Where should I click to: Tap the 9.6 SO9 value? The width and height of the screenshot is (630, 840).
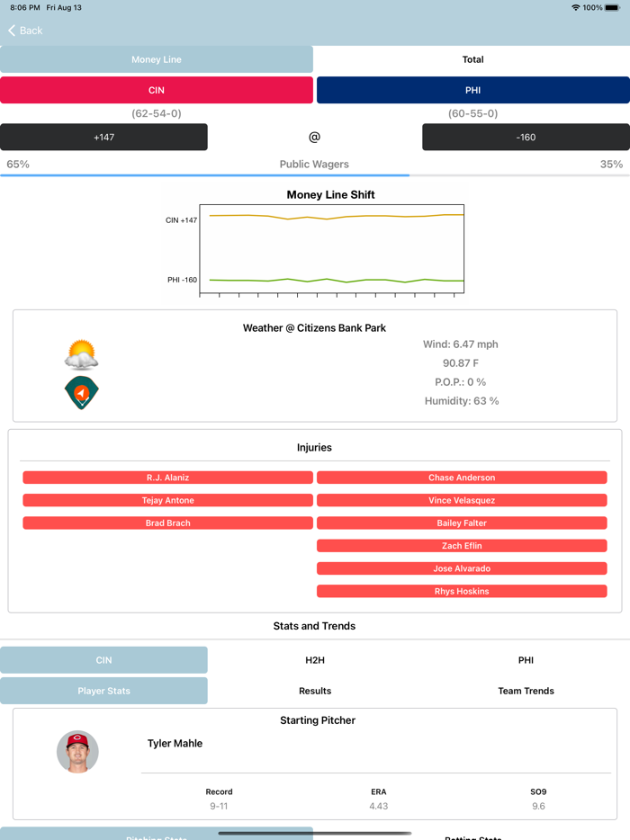click(538, 806)
